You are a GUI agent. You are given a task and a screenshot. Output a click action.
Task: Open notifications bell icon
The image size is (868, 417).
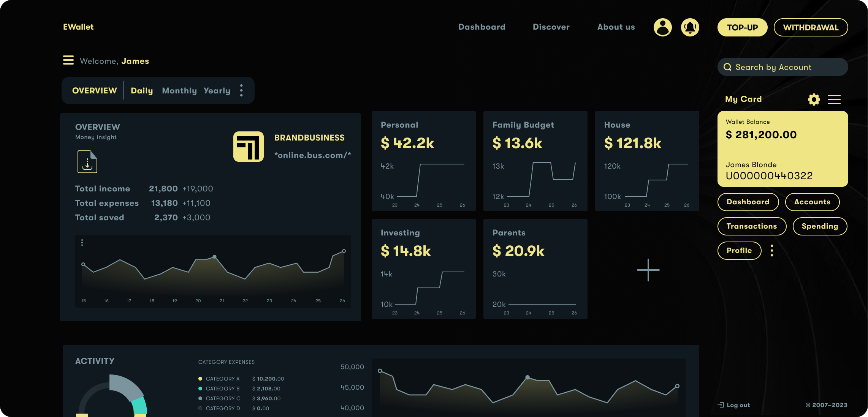690,27
